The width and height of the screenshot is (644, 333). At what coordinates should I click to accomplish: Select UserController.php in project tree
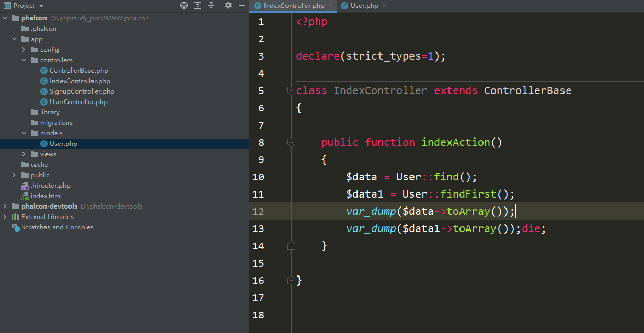point(78,101)
